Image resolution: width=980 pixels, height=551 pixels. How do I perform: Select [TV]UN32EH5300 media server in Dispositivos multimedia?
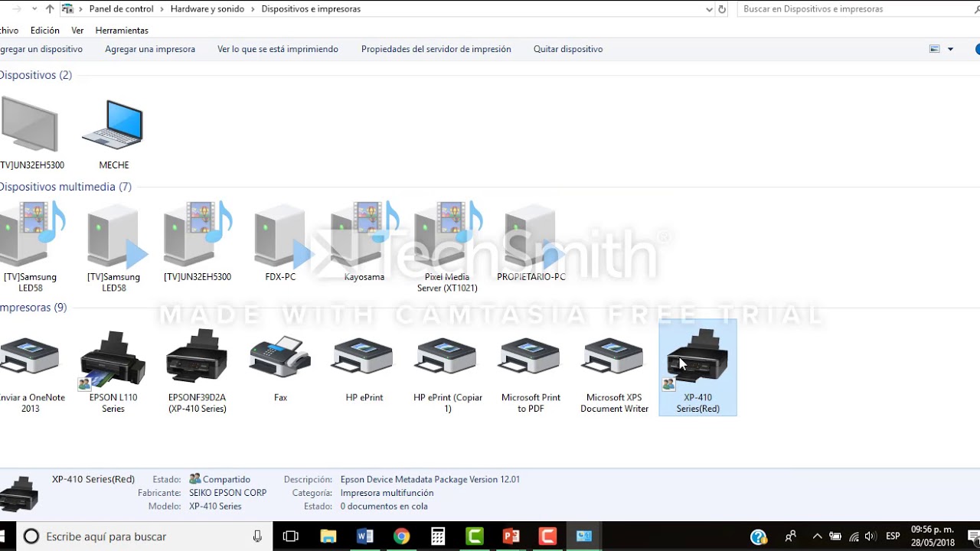(x=198, y=243)
